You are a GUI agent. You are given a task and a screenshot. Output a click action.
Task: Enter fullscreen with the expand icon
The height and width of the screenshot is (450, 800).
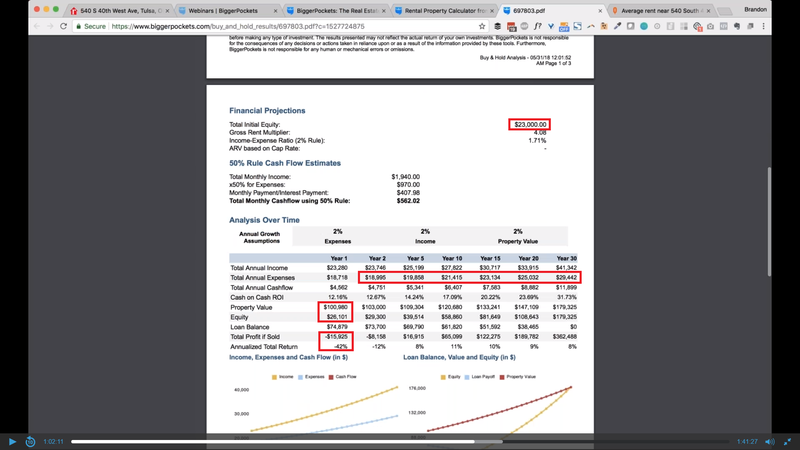pyautogui.click(x=788, y=442)
